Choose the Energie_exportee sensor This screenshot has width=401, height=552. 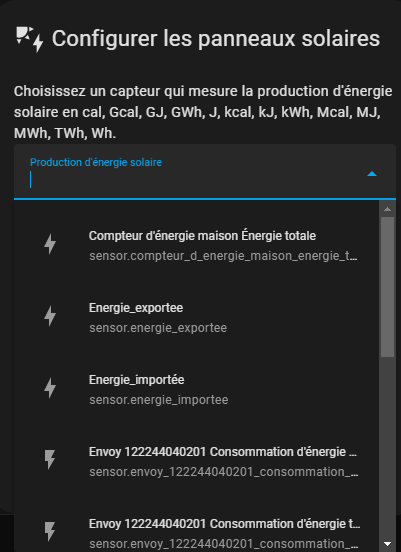click(x=197, y=317)
